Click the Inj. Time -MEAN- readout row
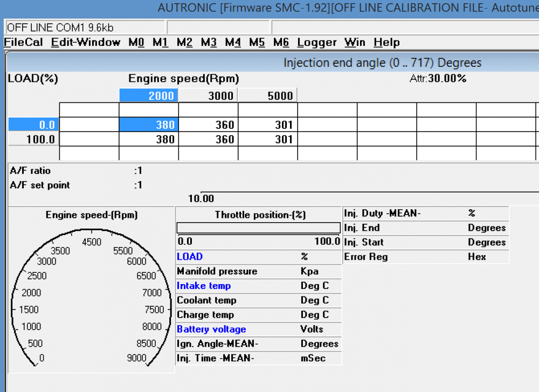The height and width of the screenshot is (392, 539). [x=259, y=358]
